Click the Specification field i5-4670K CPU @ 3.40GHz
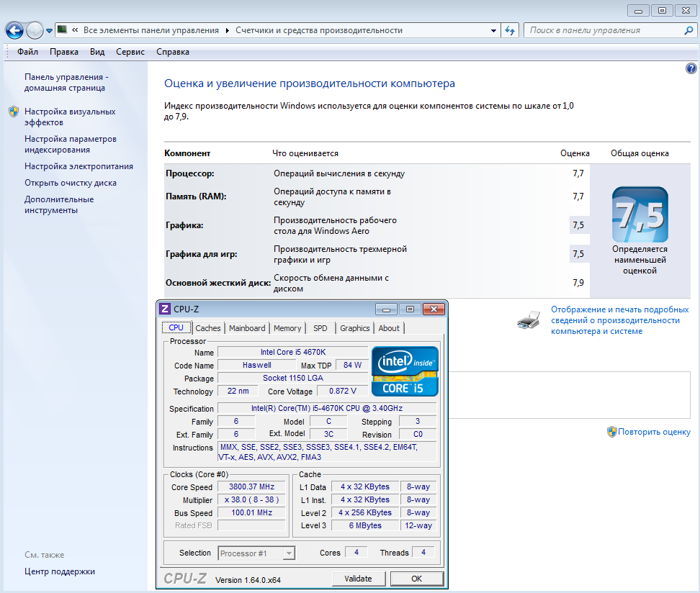This screenshot has width=700, height=593. (x=327, y=408)
